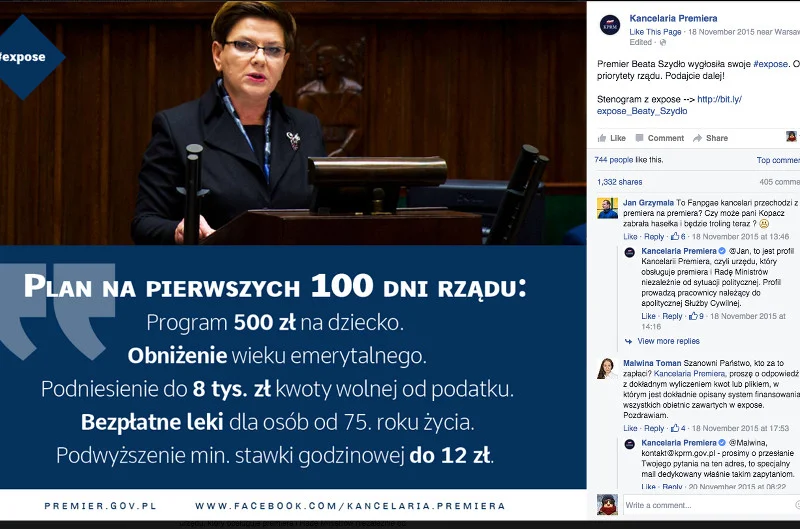This screenshot has width=800, height=529.
Task: Like the Kancelaria reply to Jan
Action: 648,316
